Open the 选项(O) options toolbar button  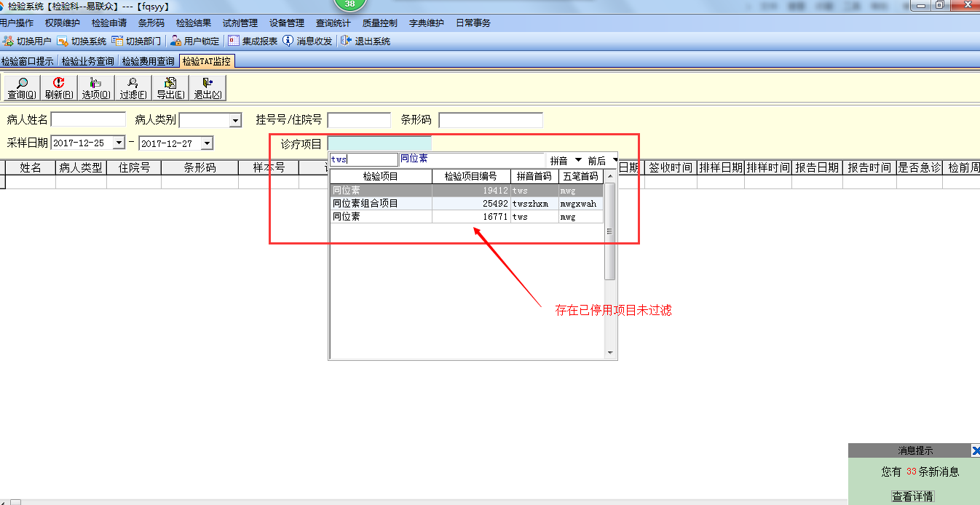[96, 88]
